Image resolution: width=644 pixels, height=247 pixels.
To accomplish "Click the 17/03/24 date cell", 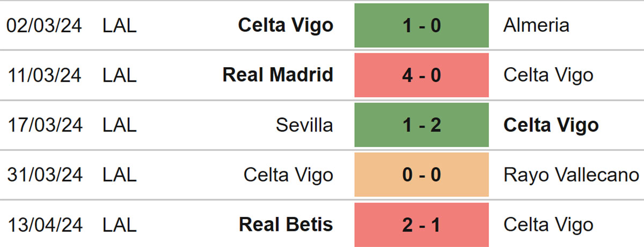I will 45,125.
